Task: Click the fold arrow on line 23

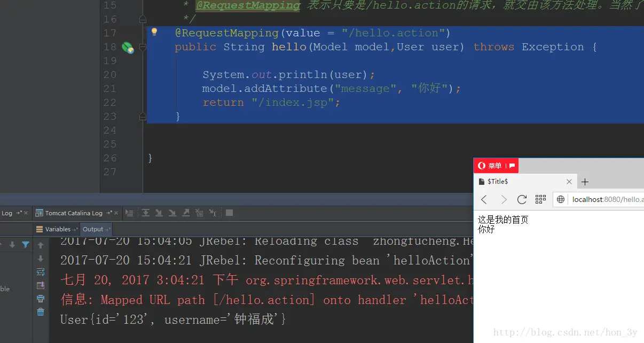Action: click(x=142, y=116)
